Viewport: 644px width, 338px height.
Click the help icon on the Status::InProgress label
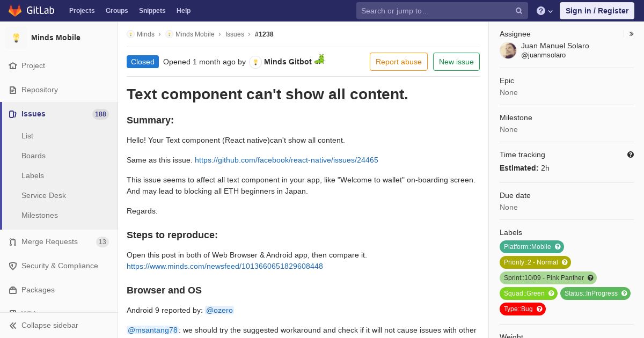624,293
